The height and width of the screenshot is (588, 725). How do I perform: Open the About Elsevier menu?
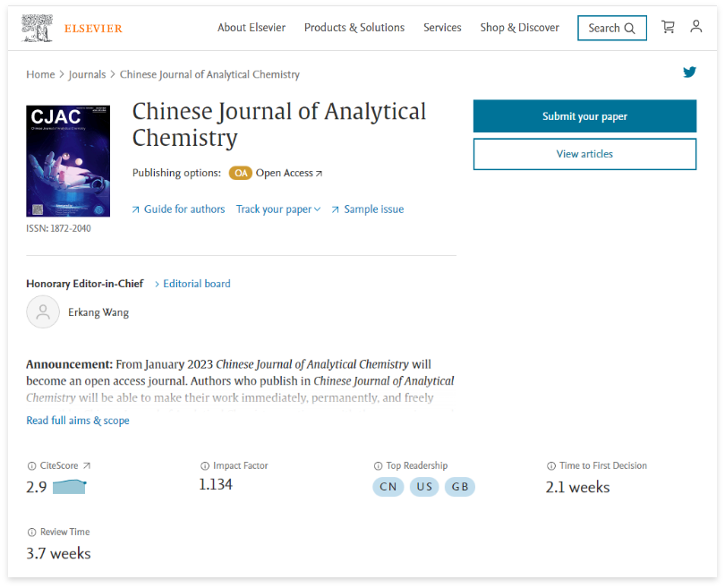252,28
